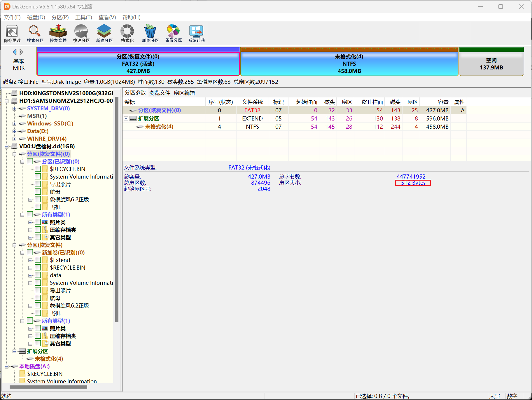The width and height of the screenshot is (532, 400).
Task: Check the 新加卷(已识别)(0) checkbox
Action: click(30, 252)
